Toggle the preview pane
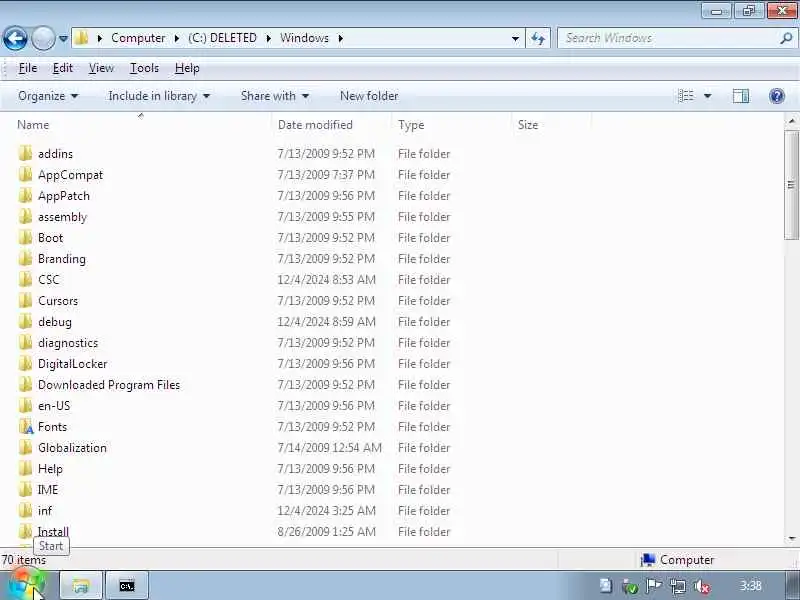The image size is (800, 600). tap(740, 96)
